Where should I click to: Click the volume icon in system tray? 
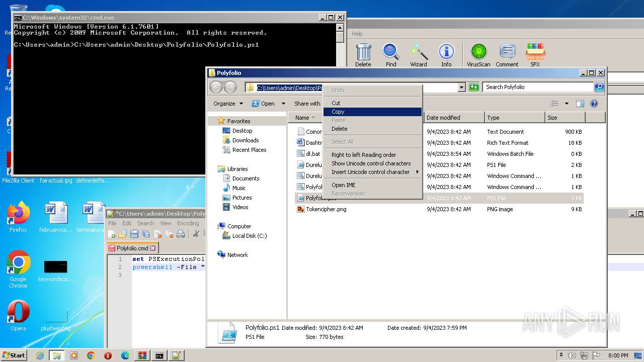point(572,355)
